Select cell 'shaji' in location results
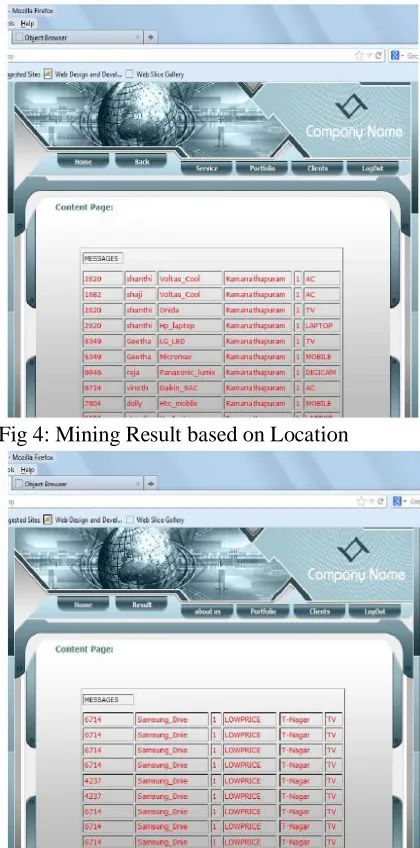Viewport: 420px width, 848px height. pos(140,295)
